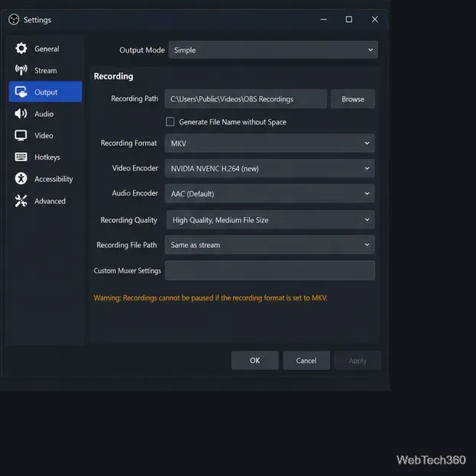Click the OBS logo in title bar
476x476 pixels.
click(x=14, y=20)
